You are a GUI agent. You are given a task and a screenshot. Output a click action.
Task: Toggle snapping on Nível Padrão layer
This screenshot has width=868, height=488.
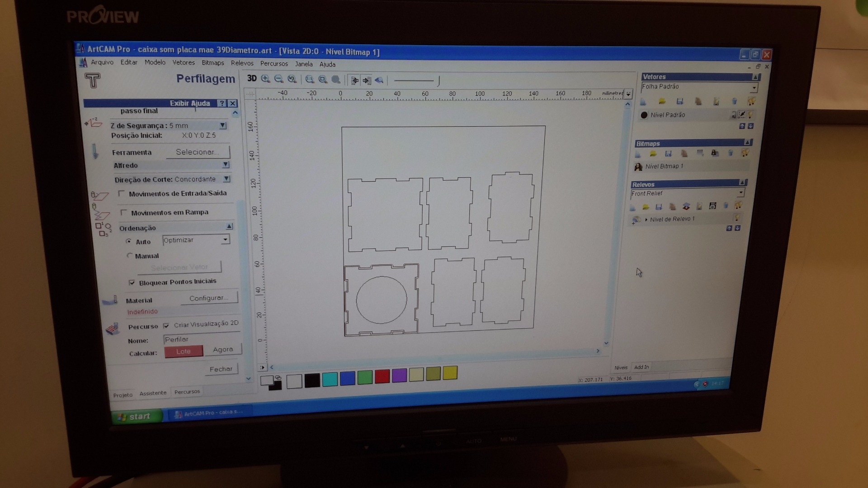(x=742, y=115)
